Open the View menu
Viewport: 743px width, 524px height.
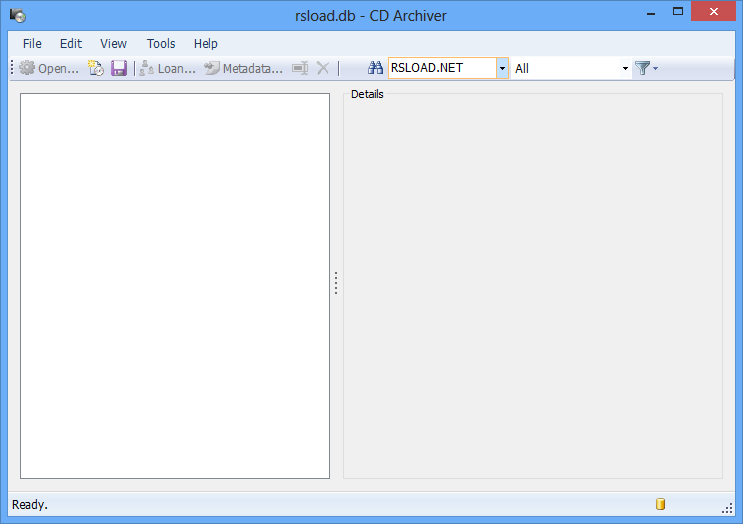click(x=113, y=44)
